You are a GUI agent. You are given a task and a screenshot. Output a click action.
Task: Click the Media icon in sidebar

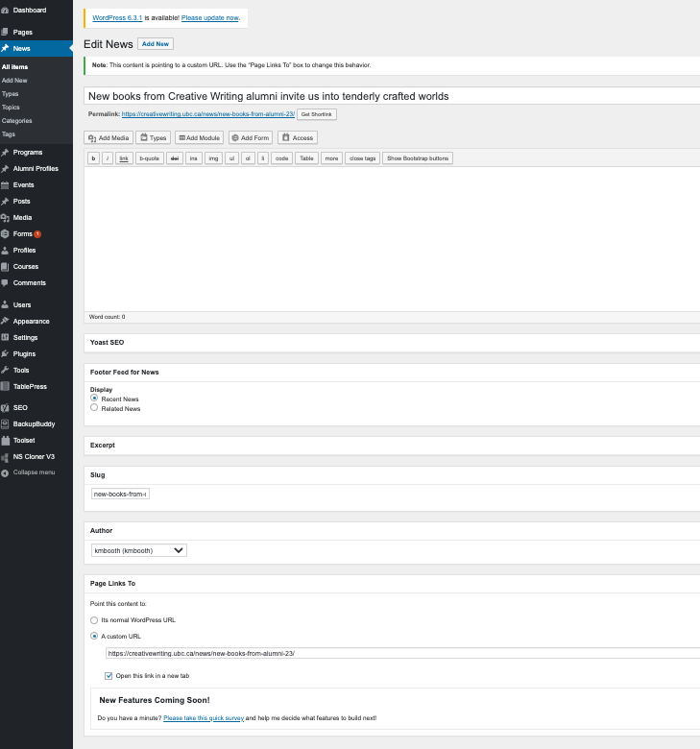click(x=6, y=218)
